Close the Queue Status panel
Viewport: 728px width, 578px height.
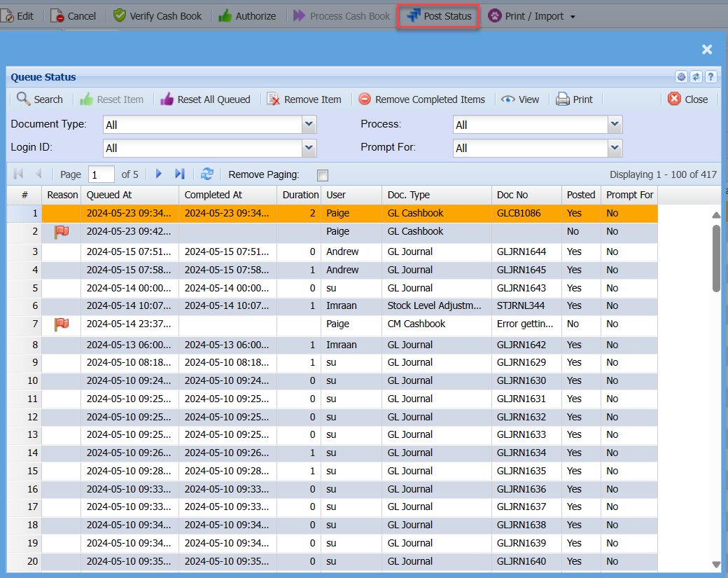[687, 99]
